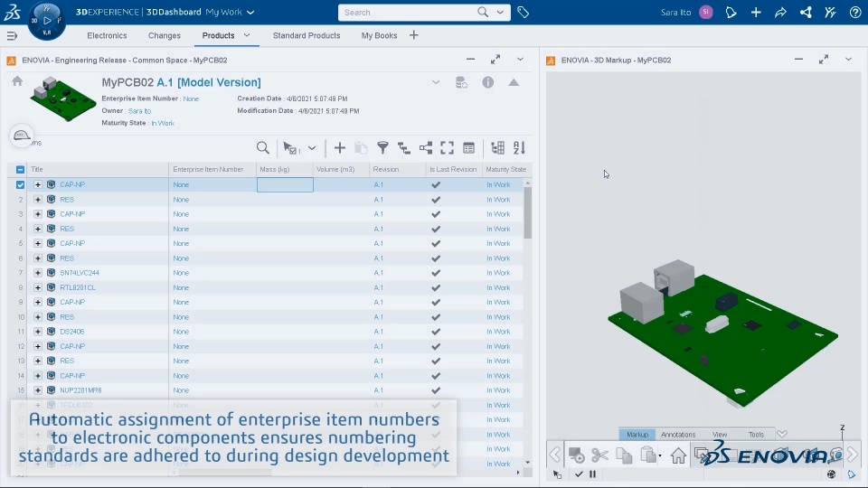Toggle the hamburger side menu

pos(12,36)
